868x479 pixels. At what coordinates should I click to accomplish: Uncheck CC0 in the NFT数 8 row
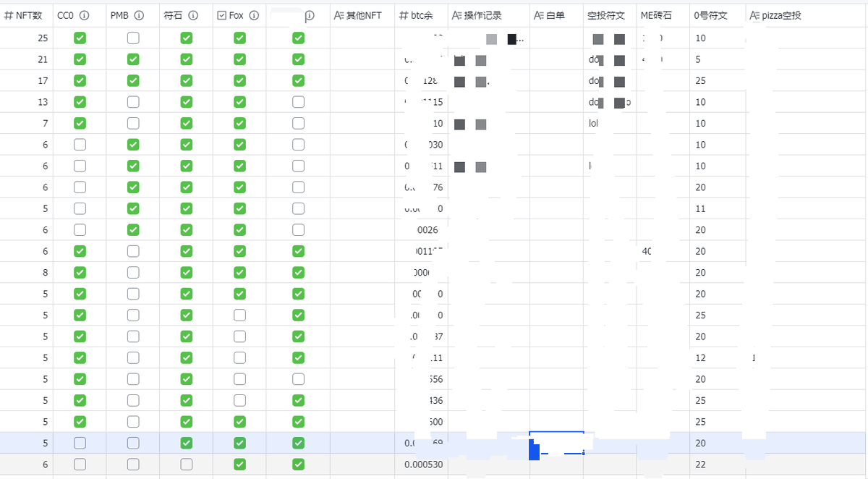coord(80,272)
